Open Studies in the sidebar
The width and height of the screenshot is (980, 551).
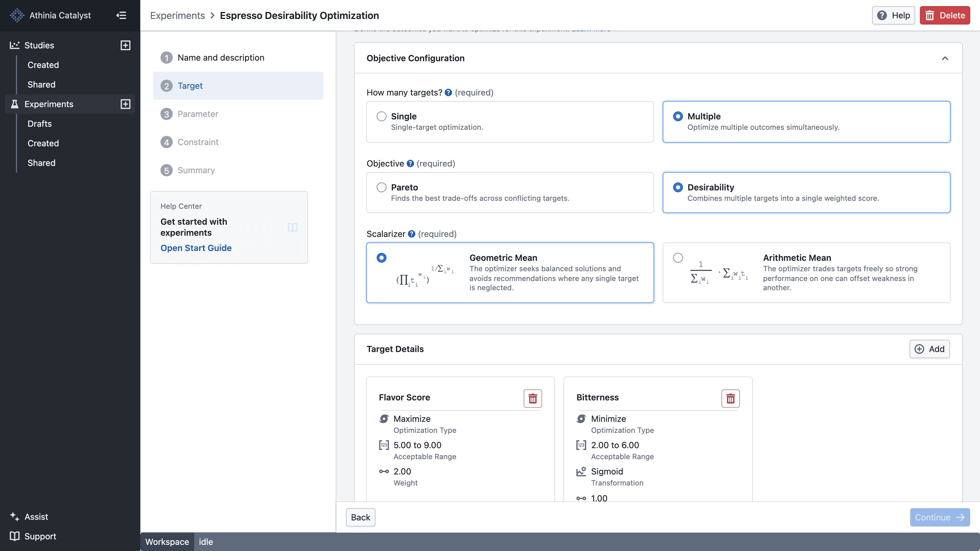click(x=39, y=45)
